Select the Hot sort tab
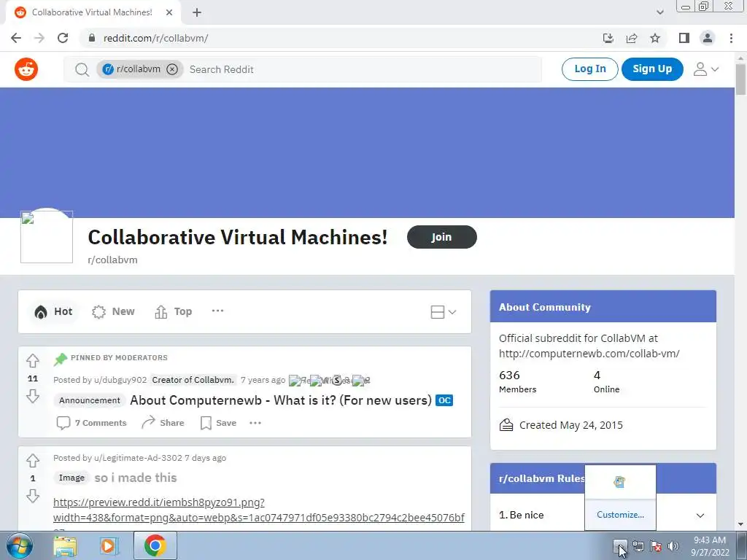 click(53, 311)
